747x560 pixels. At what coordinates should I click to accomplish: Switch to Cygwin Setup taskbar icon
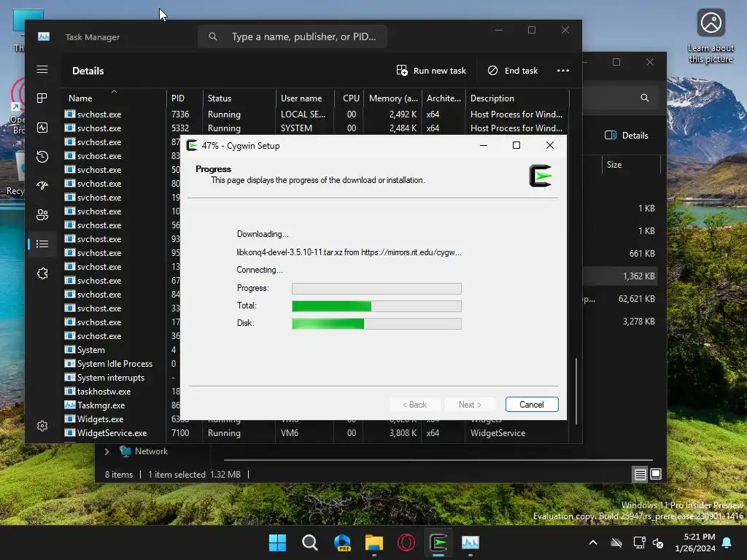(438, 542)
